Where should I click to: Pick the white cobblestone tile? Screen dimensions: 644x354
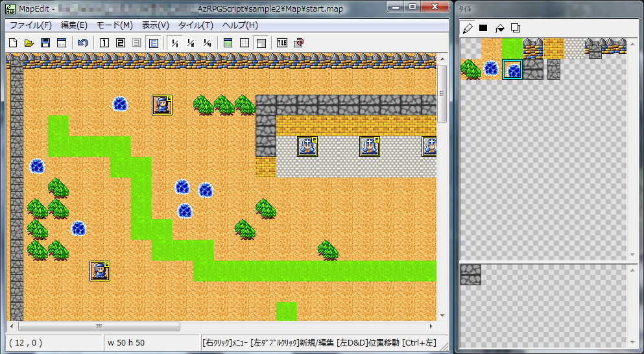click(574, 49)
